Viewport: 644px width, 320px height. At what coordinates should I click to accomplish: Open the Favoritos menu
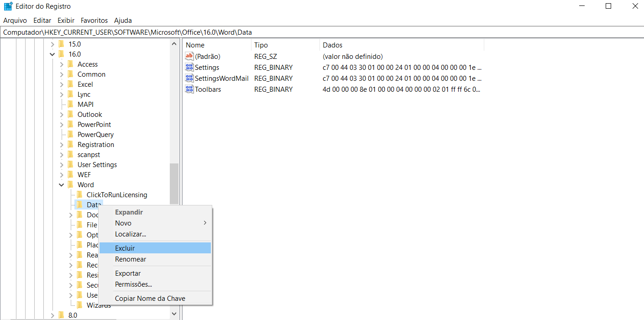pos(94,21)
